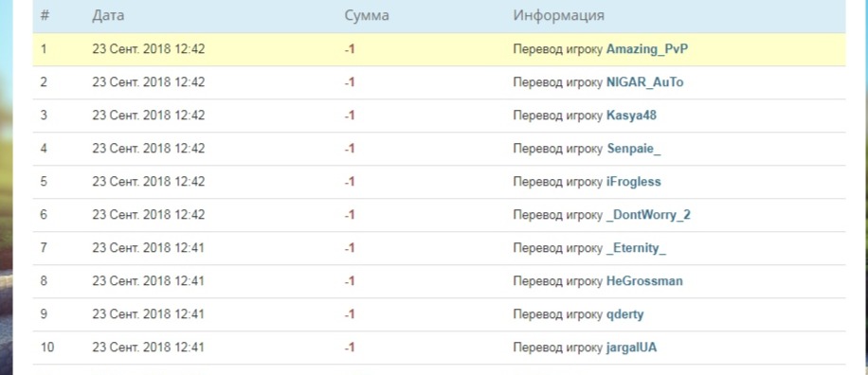Click the -1 amount in row 9
868x375 pixels.
(350, 314)
